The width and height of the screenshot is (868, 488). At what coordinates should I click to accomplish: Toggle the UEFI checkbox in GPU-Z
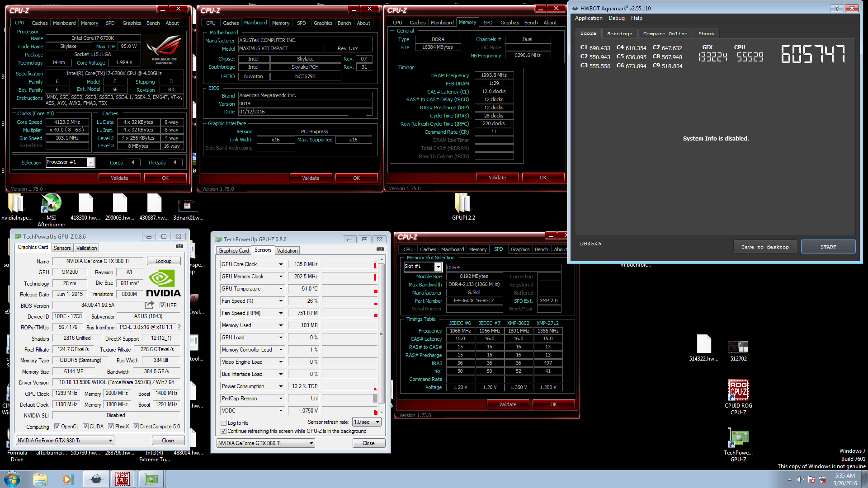(x=162, y=305)
